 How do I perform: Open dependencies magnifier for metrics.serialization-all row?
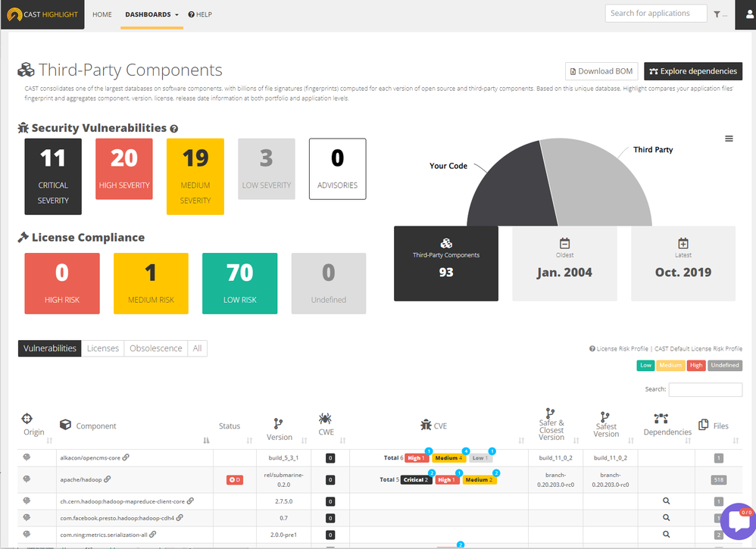pos(667,534)
